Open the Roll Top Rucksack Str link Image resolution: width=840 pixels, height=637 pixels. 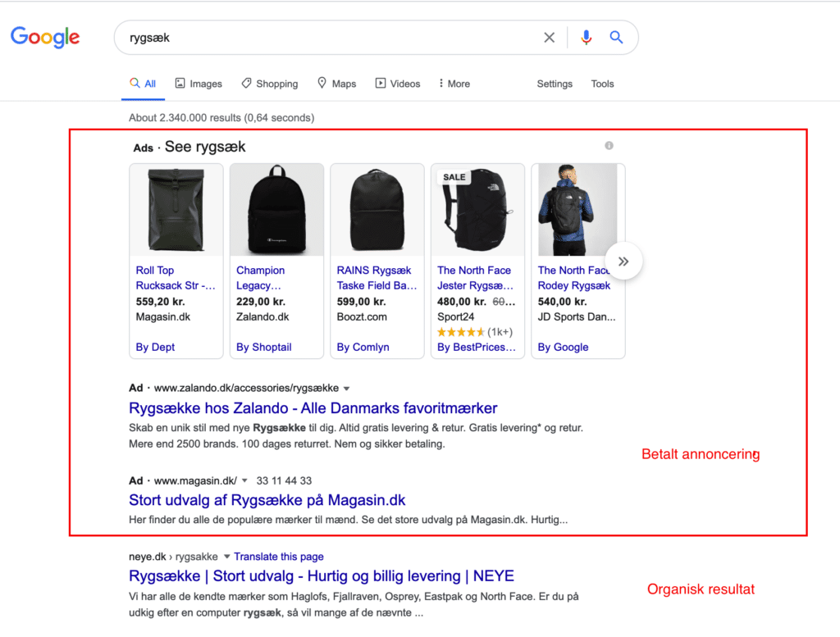click(176, 278)
